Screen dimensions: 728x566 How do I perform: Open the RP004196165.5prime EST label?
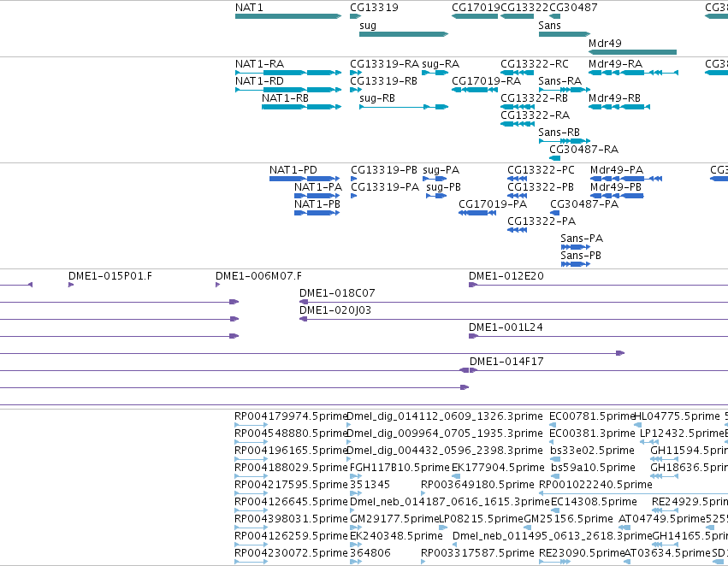pos(291,451)
